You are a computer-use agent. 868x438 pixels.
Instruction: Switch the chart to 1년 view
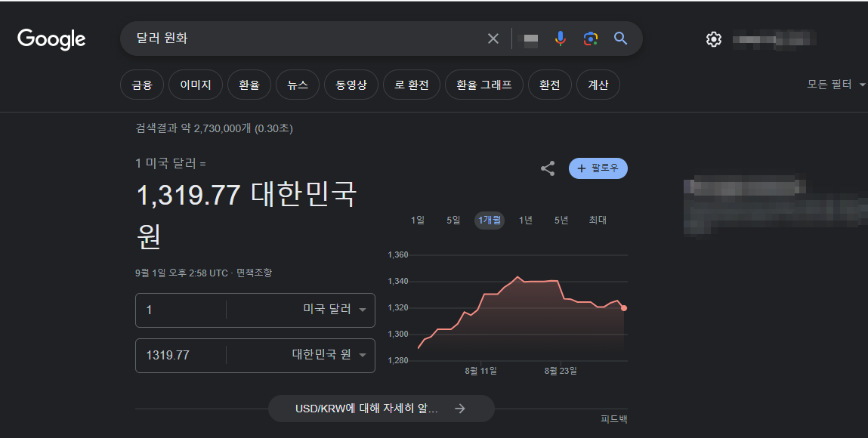(526, 220)
